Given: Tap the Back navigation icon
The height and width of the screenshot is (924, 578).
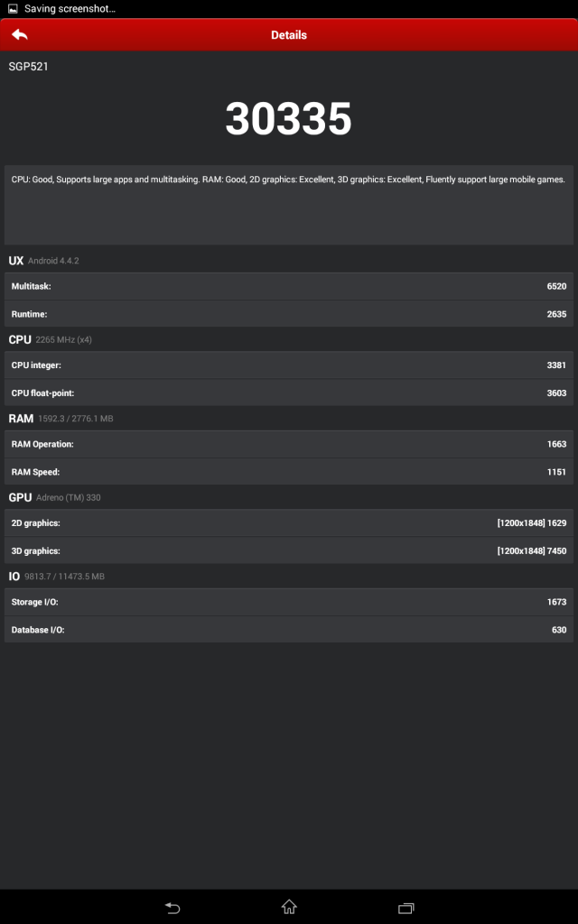Looking at the screenshot, I should [x=172, y=910].
